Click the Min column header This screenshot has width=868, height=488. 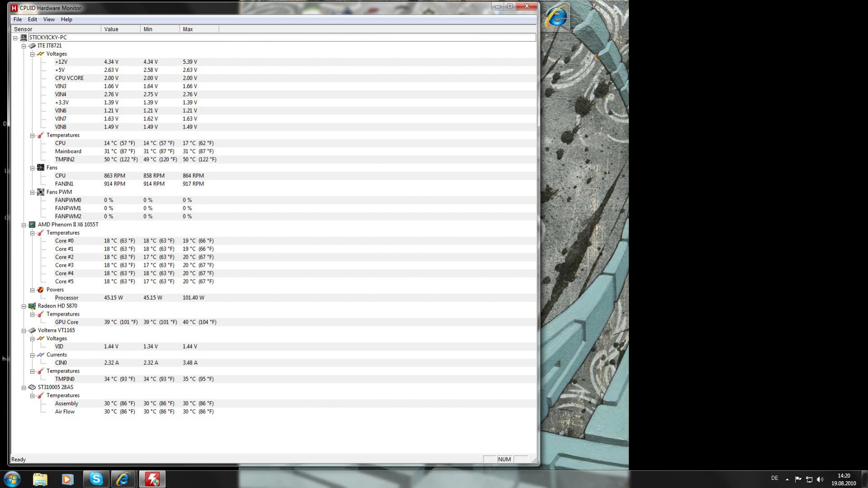(160, 29)
